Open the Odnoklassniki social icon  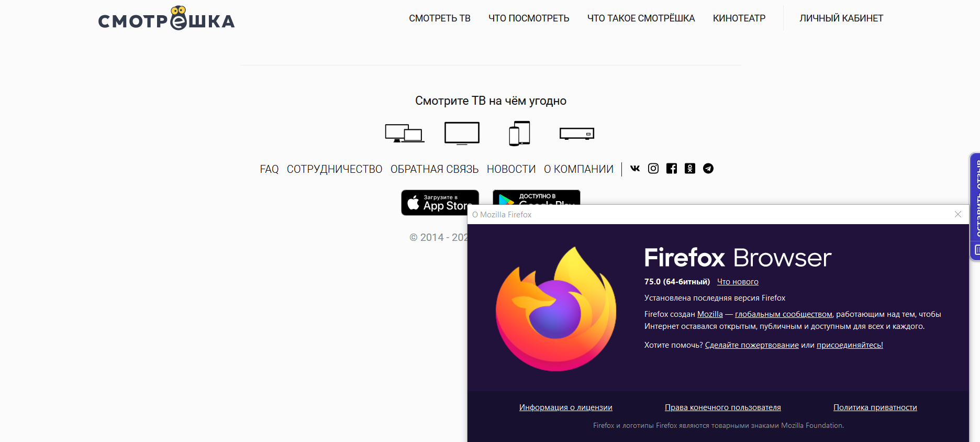pyautogui.click(x=690, y=168)
